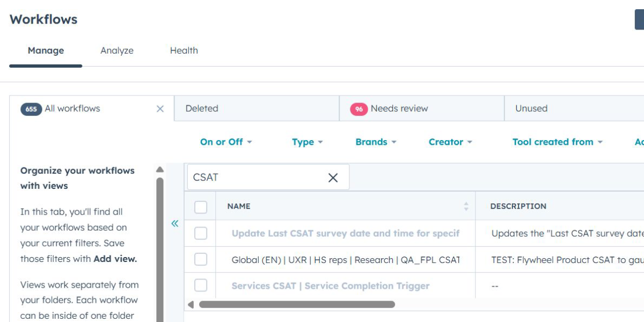Screen dimensions: 644x322
Task: Open Services CSAT Service Completion Trigger workflow
Action: pos(331,286)
